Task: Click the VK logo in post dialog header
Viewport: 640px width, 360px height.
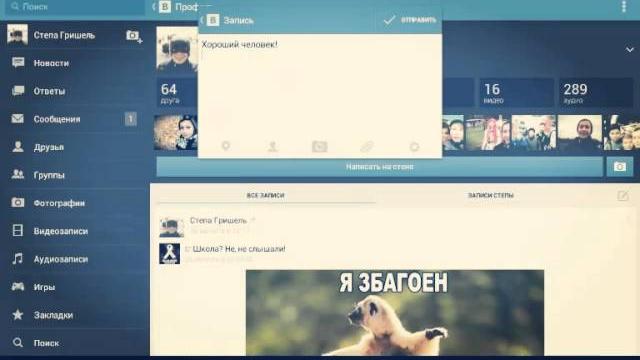Action: click(x=213, y=20)
